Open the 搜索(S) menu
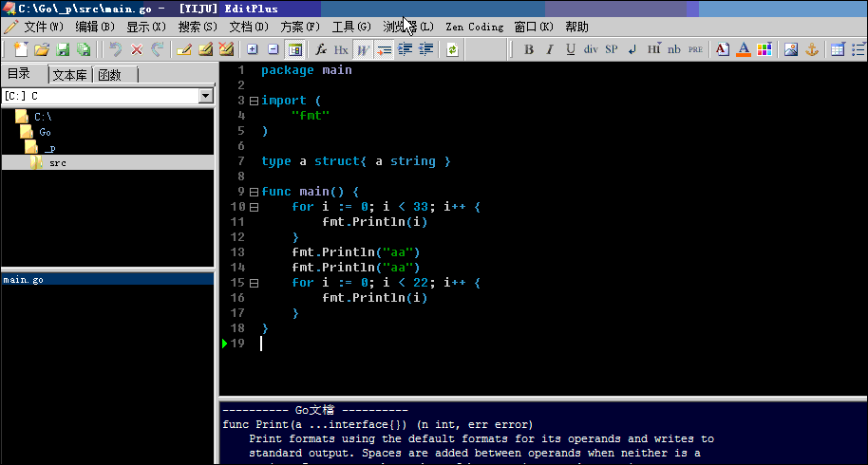This screenshot has width=868, height=465. coord(198,27)
